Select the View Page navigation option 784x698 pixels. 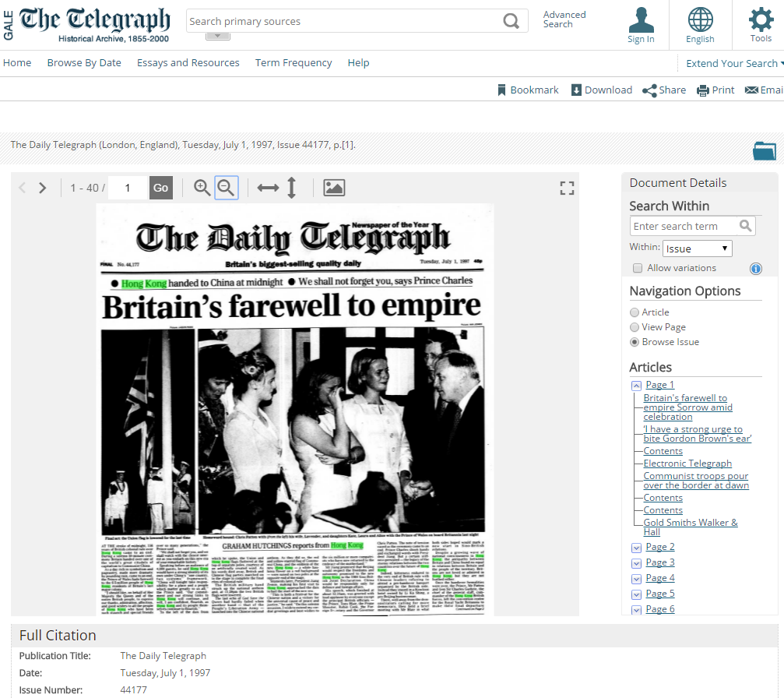[635, 327]
